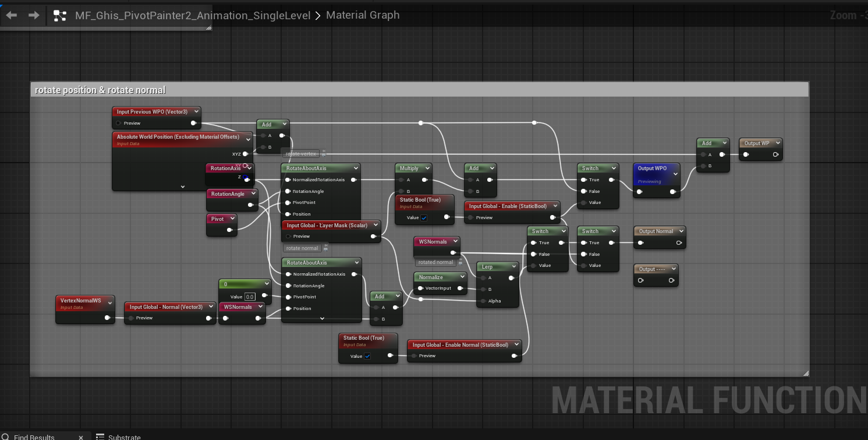Click the Output WP node's output pin
Viewport: 868px width, 440px height.
click(775, 154)
